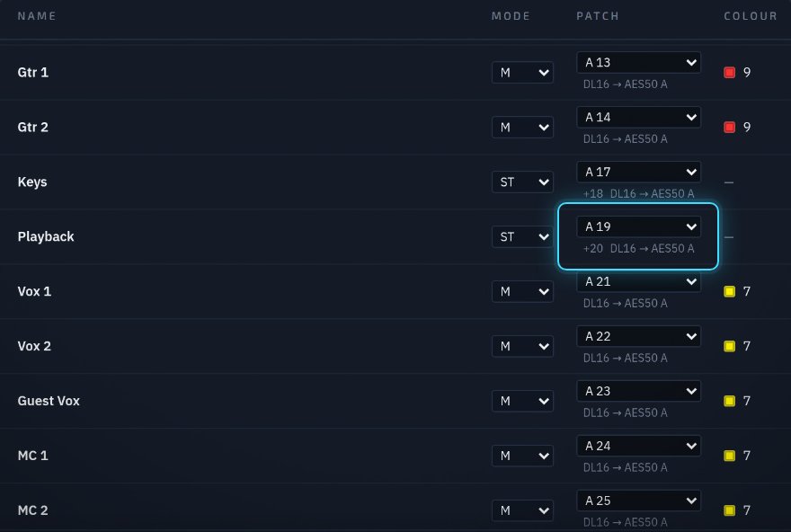
Task: Change the Keys mode from ST
Action: point(522,182)
